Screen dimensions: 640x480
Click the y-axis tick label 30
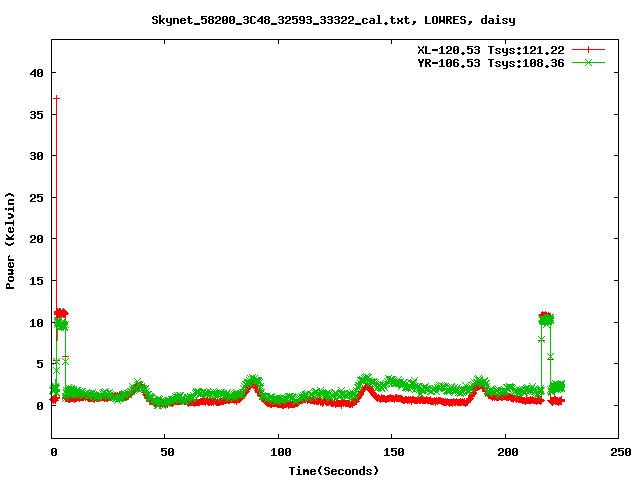point(36,156)
